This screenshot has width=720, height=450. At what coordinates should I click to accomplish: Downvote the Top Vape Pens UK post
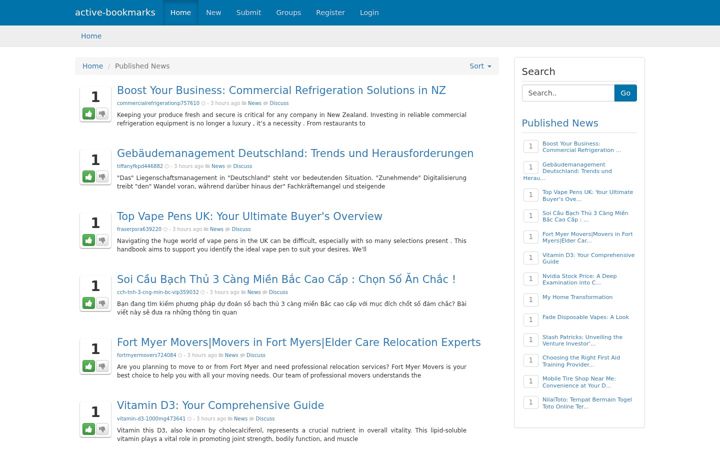point(102,240)
